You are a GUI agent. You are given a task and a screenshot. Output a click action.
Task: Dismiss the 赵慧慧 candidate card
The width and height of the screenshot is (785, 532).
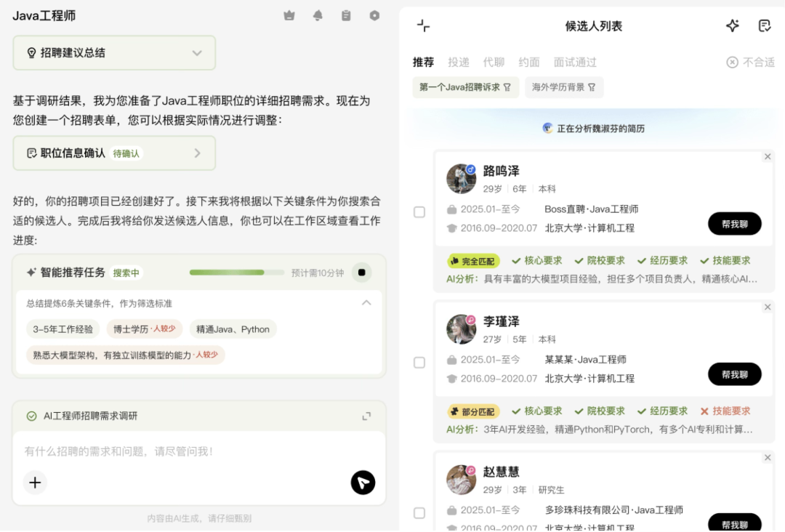click(x=768, y=457)
